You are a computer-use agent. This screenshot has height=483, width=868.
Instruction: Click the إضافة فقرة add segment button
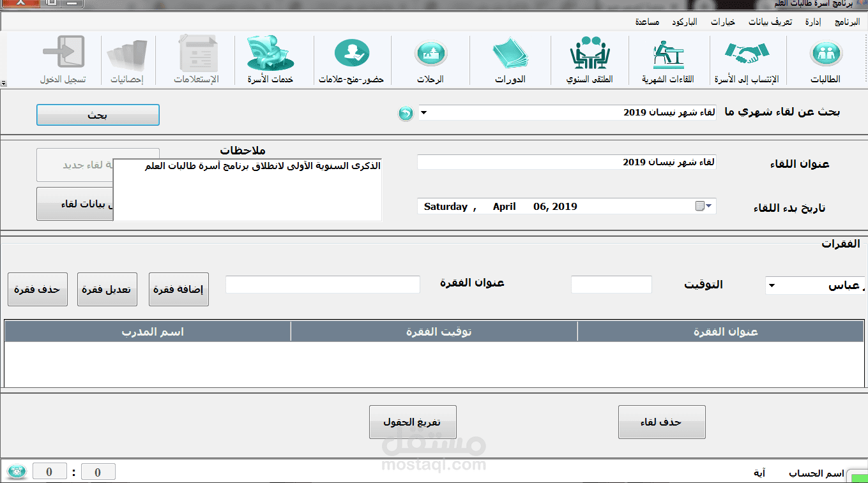point(179,289)
